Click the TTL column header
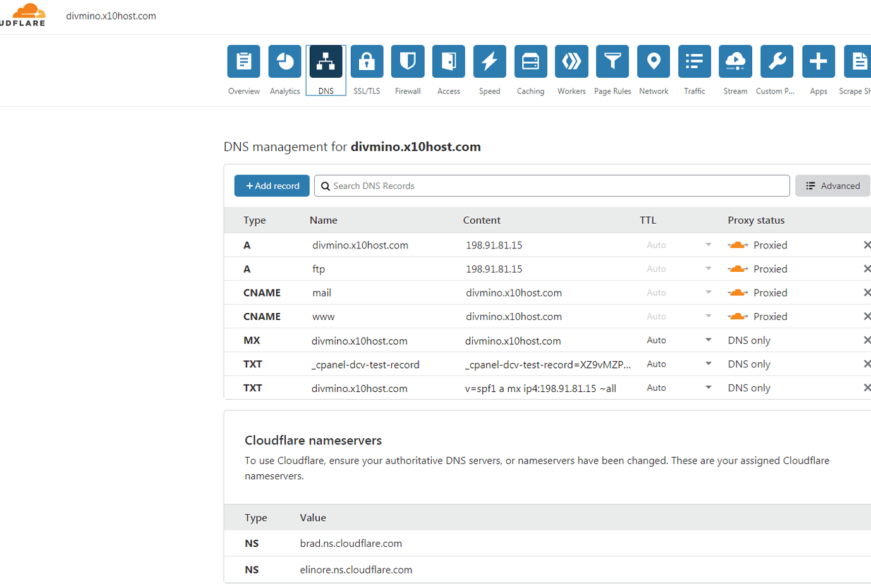 pyautogui.click(x=648, y=220)
